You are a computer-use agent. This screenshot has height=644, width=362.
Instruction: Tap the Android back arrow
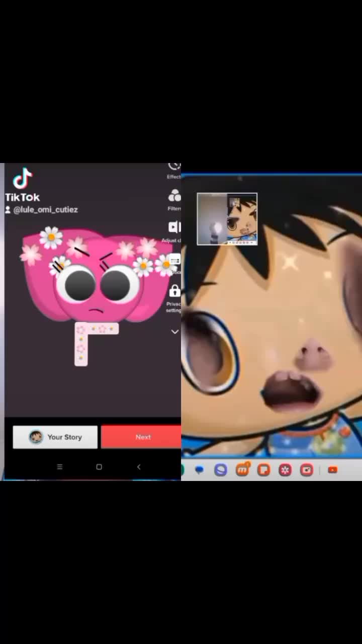[x=139, y=467]
